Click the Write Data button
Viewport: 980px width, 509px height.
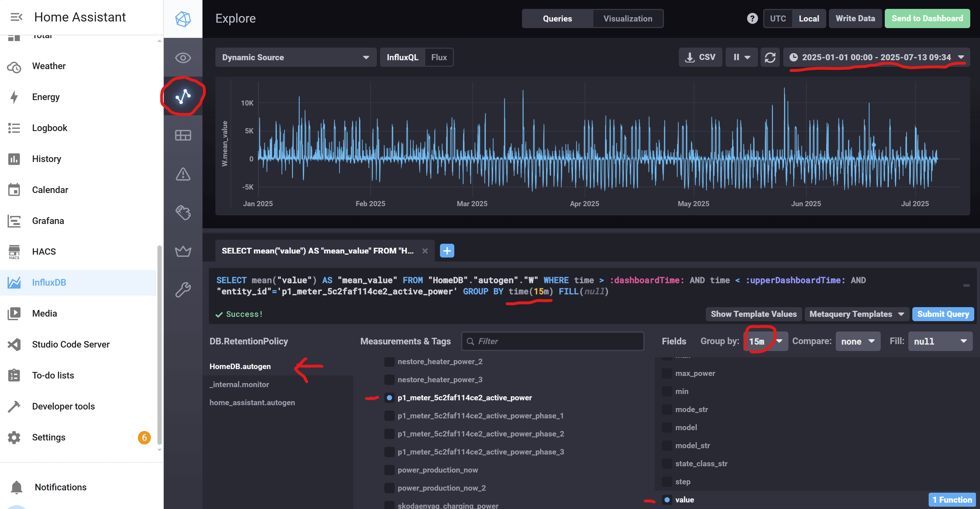[x=855, y=19]
